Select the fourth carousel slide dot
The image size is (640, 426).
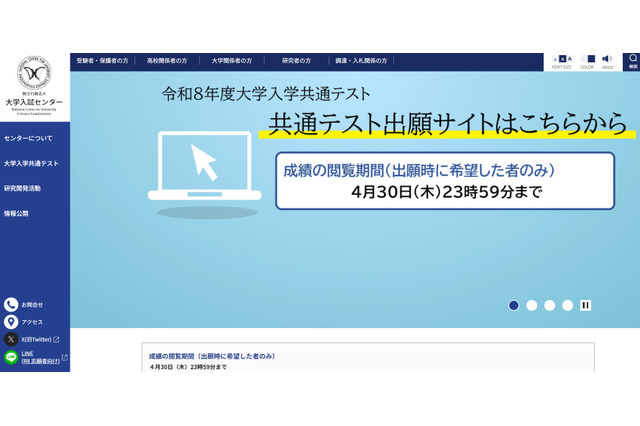point(567,305)
